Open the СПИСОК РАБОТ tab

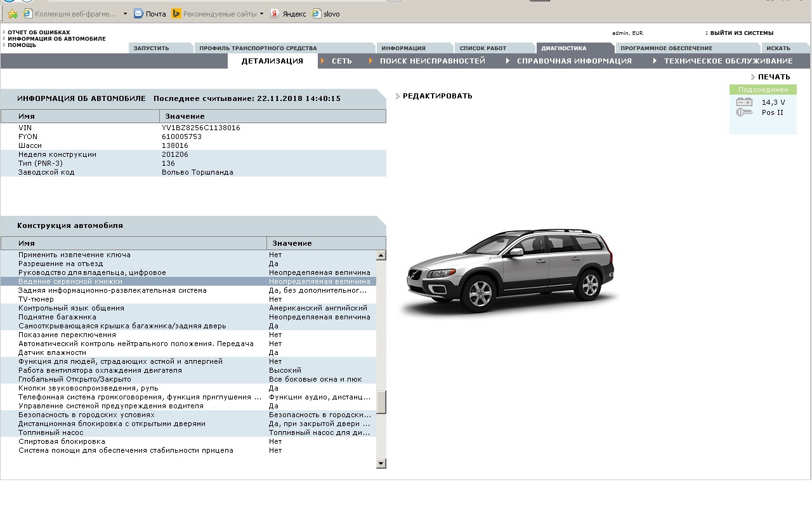coord(495,48)
